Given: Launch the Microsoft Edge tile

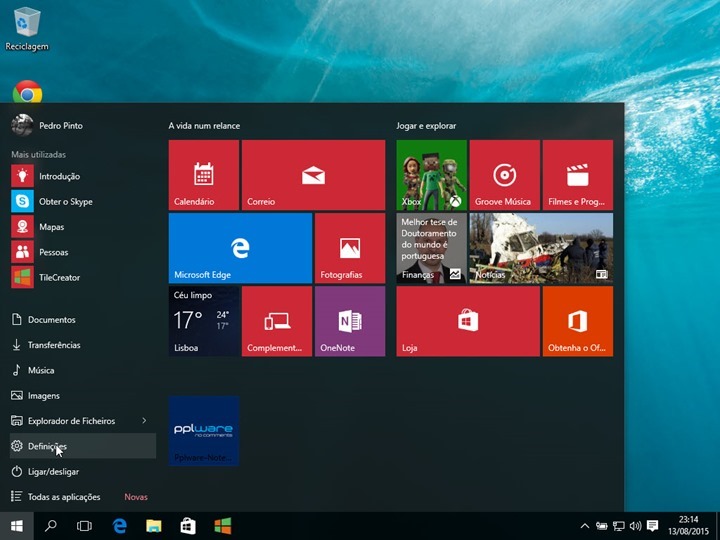Looking at the screenshot, I should coord(240,248).
